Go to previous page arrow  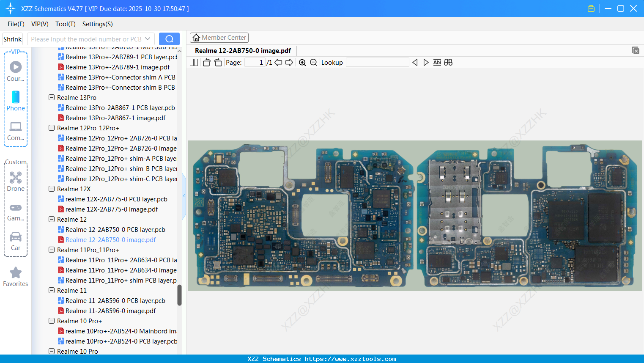point(278,63)
